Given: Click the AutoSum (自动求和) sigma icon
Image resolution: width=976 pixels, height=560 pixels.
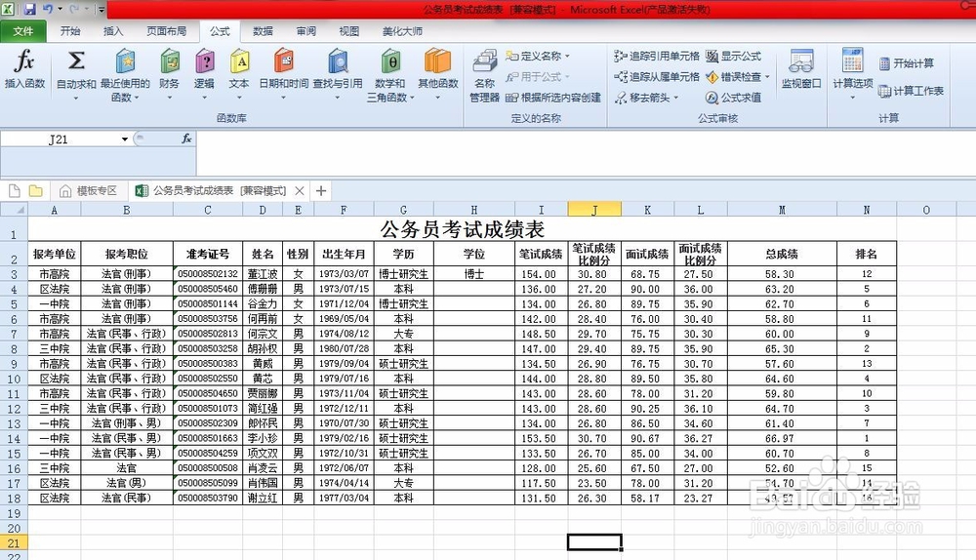Looking at the screenshot, I should (76, 61).
